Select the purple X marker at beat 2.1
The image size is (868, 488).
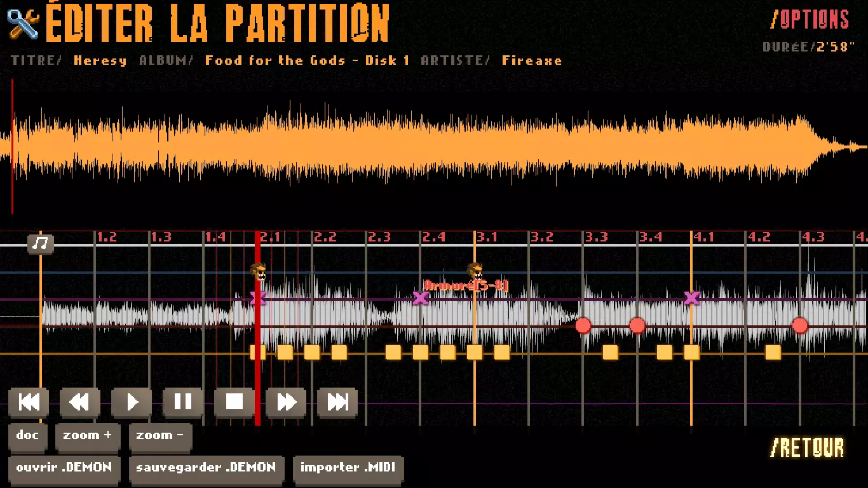pyautogui.click(x=258, y=298)
